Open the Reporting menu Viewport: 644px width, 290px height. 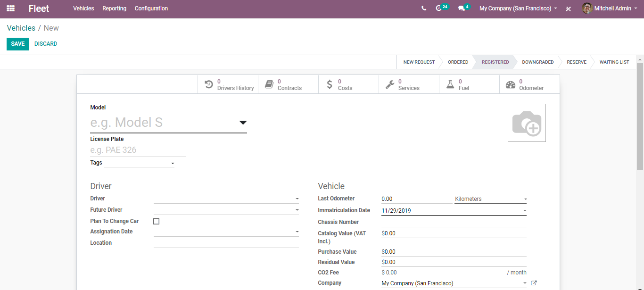click(114, 8)
